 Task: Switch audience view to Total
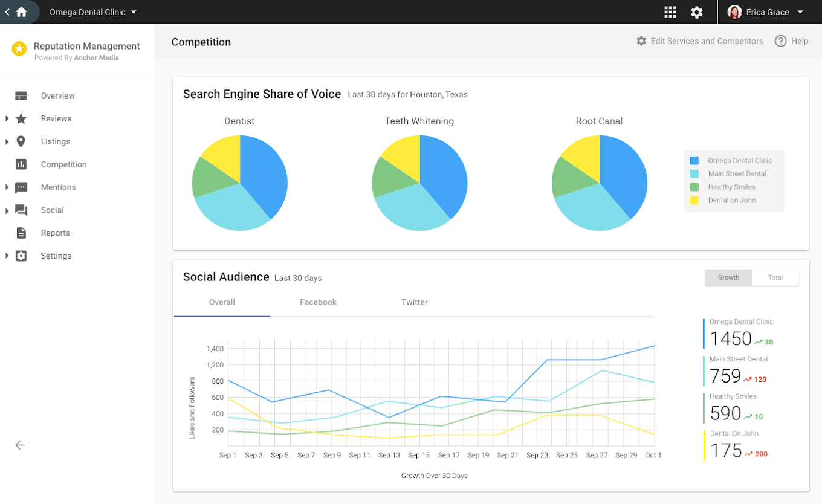[775, 277]
